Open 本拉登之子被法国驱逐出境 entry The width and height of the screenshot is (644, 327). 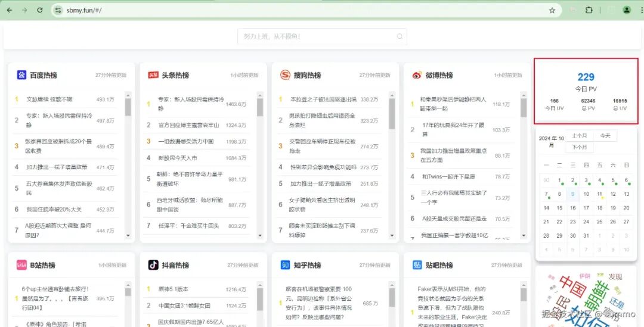(x=324, y=99)
